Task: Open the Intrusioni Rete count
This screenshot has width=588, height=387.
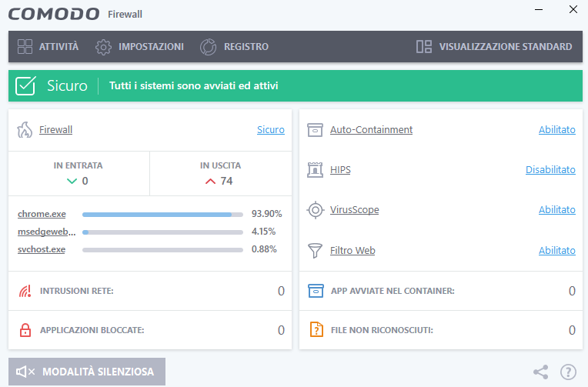Action: tap(280, 291)
